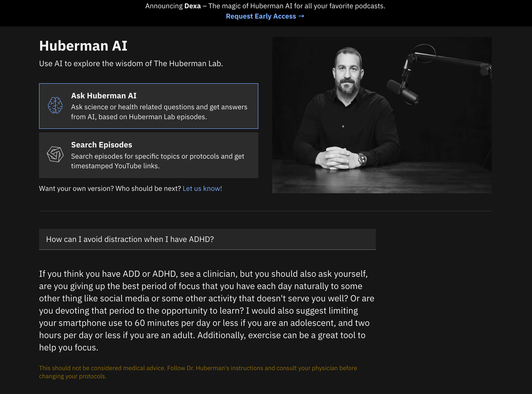Click the Huberman AI page heading
Image resolution: width=532 pixels, height=394 pixels.
tap(83, 46)
